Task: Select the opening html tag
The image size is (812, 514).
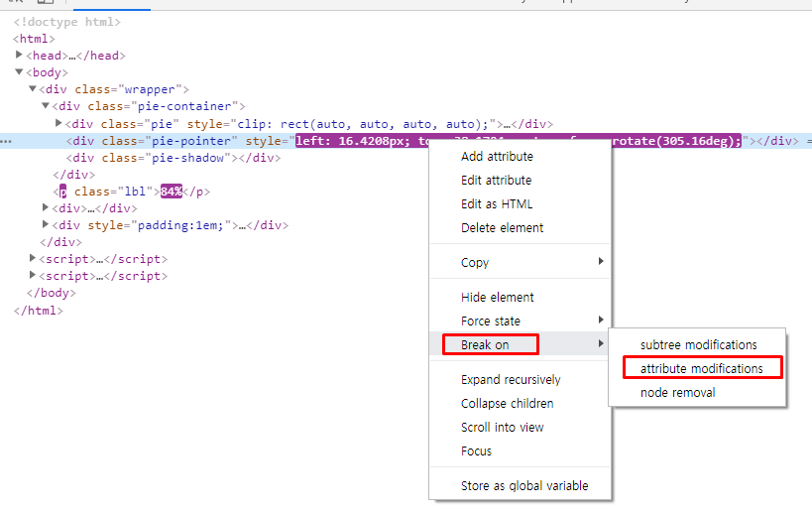Action: [x=34, y=39]
